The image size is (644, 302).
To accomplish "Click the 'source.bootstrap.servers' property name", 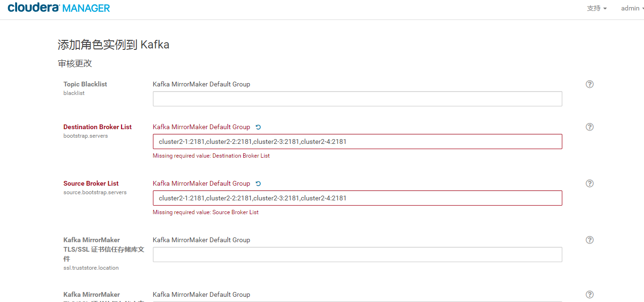I will [95, 192].
